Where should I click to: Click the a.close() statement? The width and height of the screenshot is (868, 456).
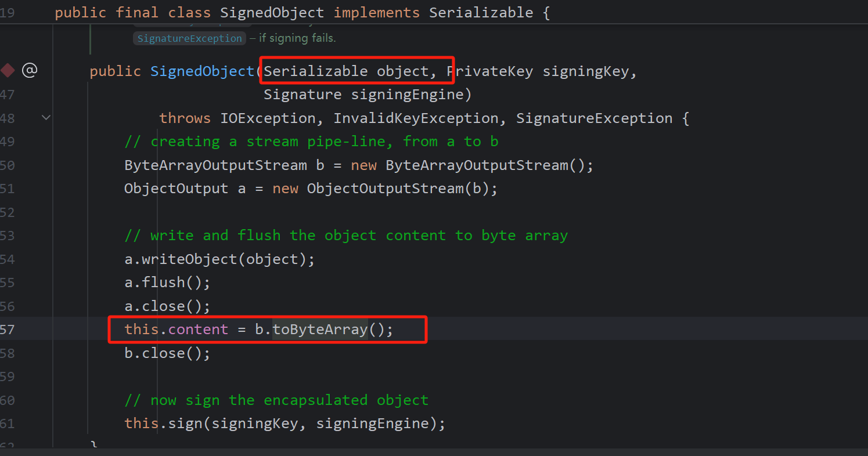point(167,306)
